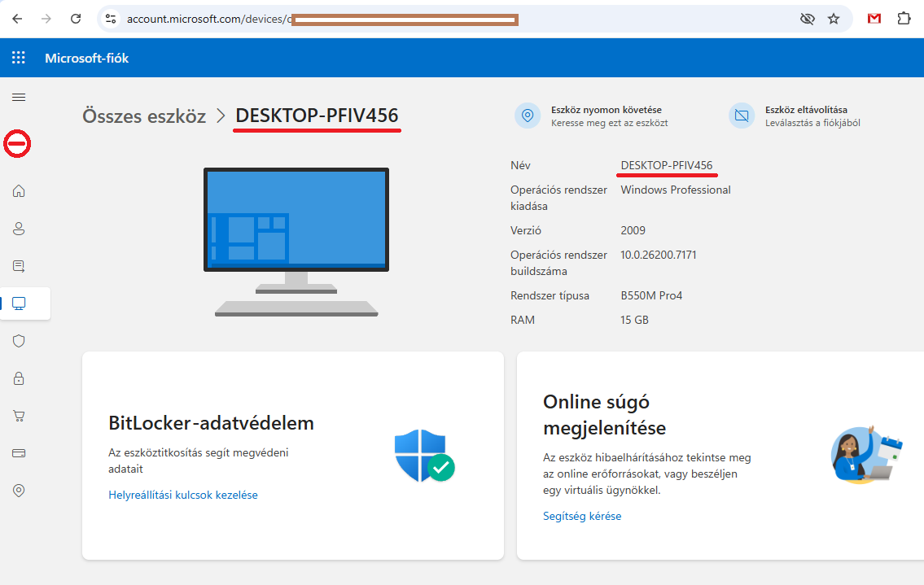Open the Segítség kérése link
Screen dimensions: 924x585
coord(582,516)
